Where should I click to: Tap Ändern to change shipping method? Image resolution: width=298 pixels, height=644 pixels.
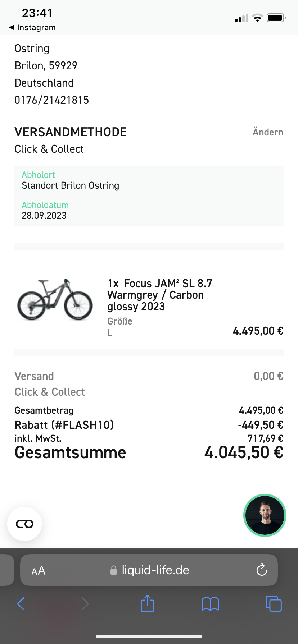coord(268,132)
